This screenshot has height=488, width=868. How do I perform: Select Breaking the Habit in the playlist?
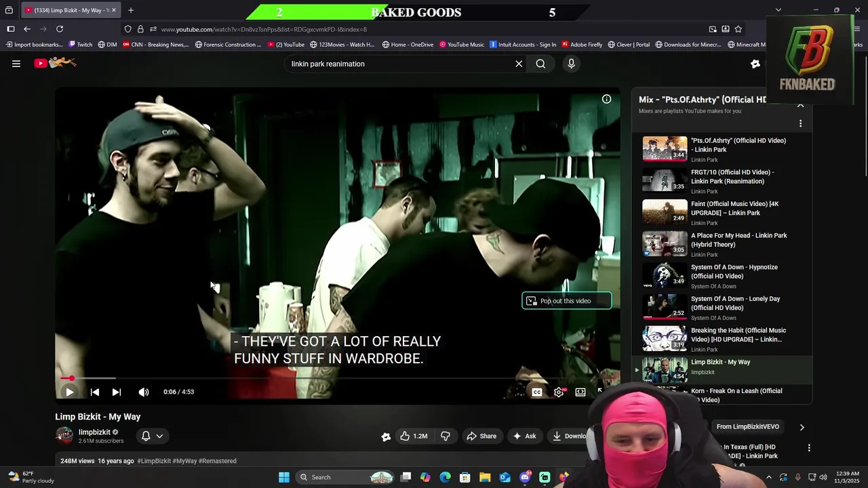(x=722, y=339)
